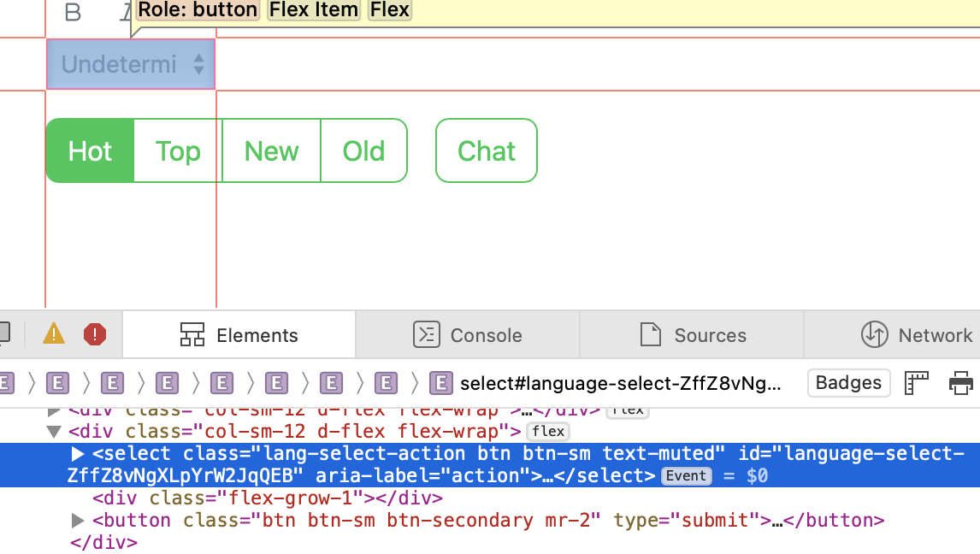Expand the highlighted select element node
The width and height of the screenshot is (980, 554).
coord(78,453)
